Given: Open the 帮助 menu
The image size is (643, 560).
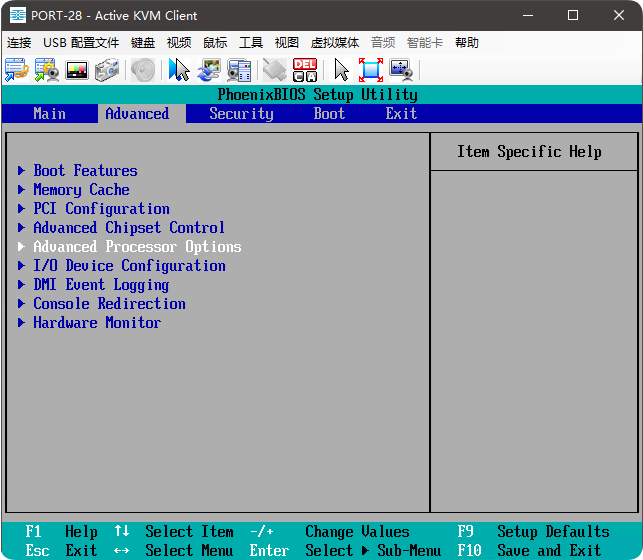Looking at the screenshot, I should (x=467, y=43).
